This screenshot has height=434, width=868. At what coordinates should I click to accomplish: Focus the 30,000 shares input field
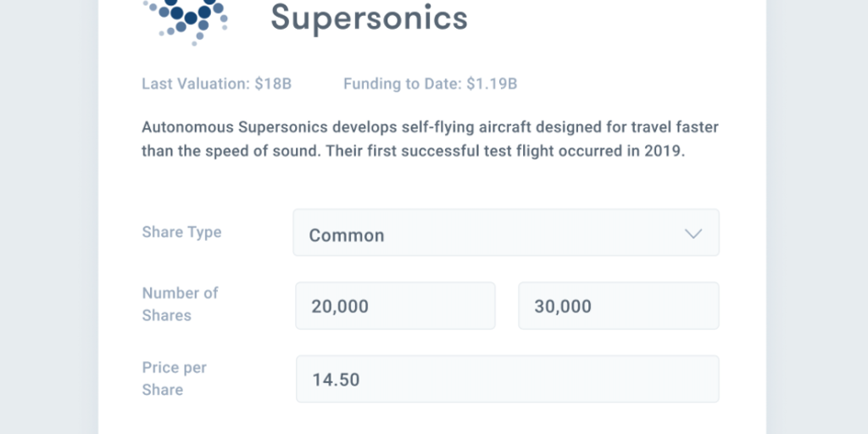coord(618,306)
